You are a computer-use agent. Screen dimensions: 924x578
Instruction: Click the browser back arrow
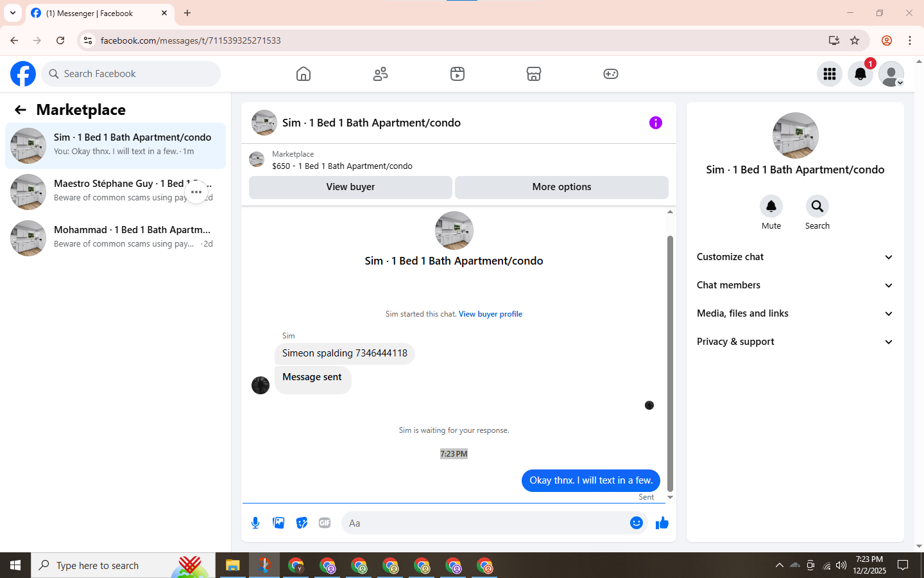tap(14, 40)
